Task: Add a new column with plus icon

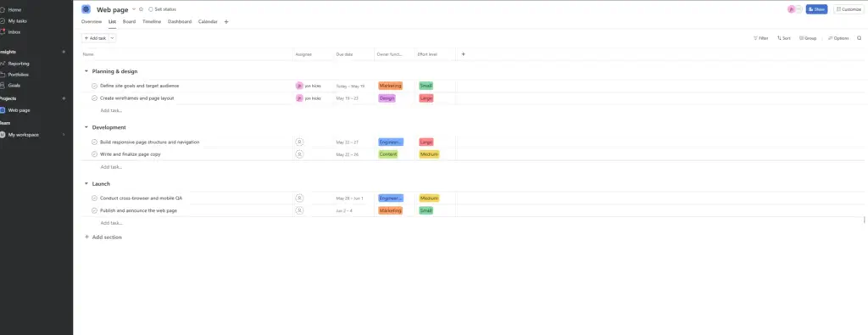Action: pyautogui.click(x=464, y=54)
